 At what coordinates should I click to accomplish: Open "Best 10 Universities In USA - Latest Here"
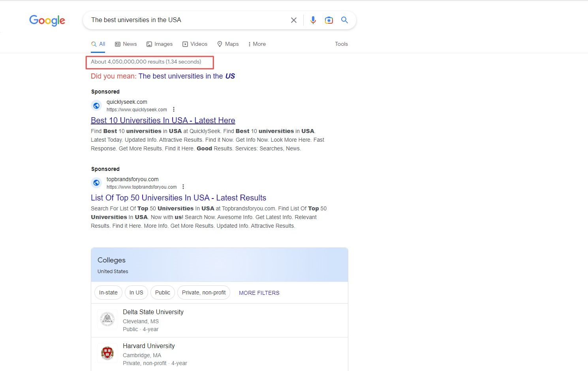coord(163,120)
